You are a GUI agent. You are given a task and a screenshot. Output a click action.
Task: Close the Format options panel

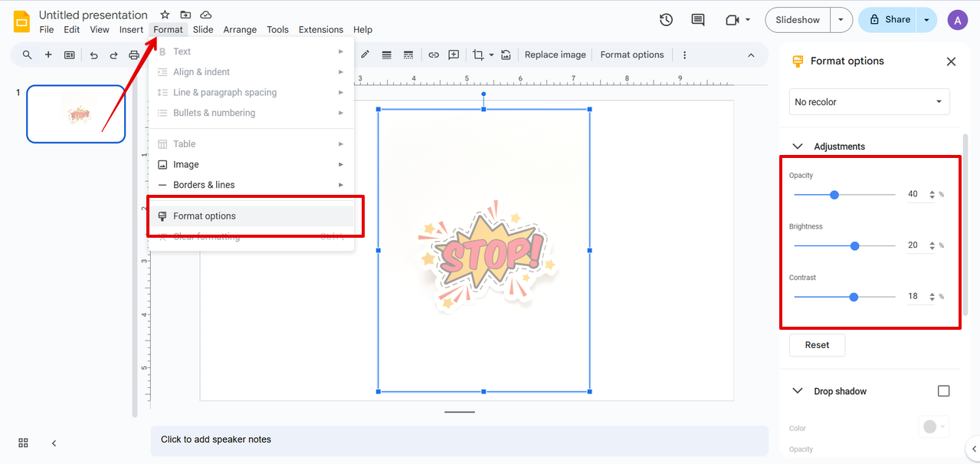pos(951,61)
